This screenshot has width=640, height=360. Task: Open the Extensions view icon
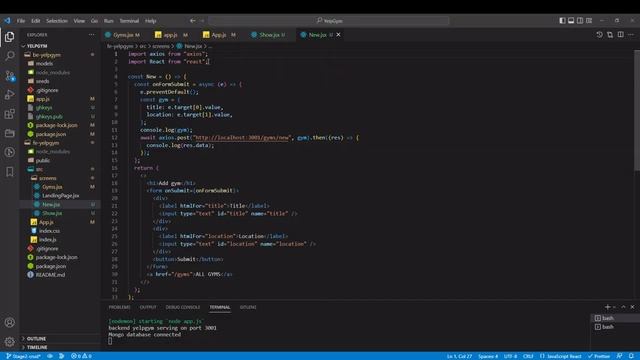coord(9,114)
